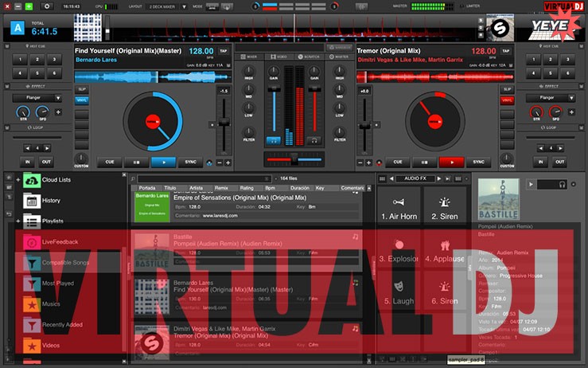Click the browser search input field
The image size is (588, 368).
204,178
